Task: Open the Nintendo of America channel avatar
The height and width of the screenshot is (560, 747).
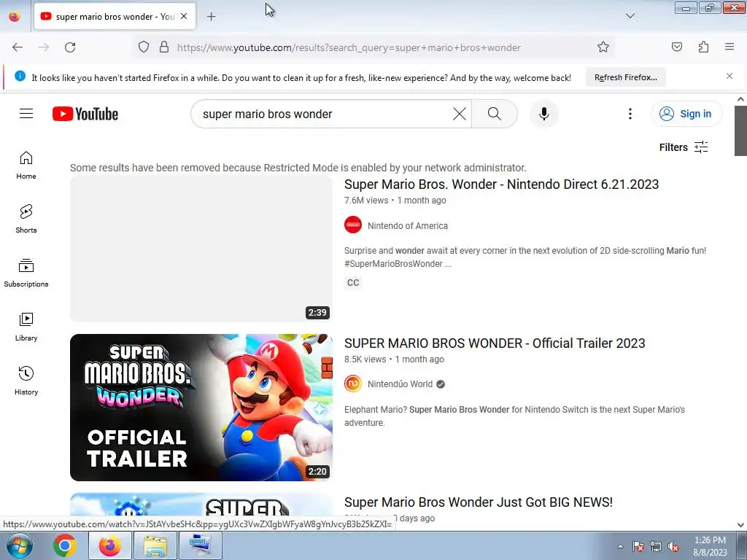Action: (353, 225)
